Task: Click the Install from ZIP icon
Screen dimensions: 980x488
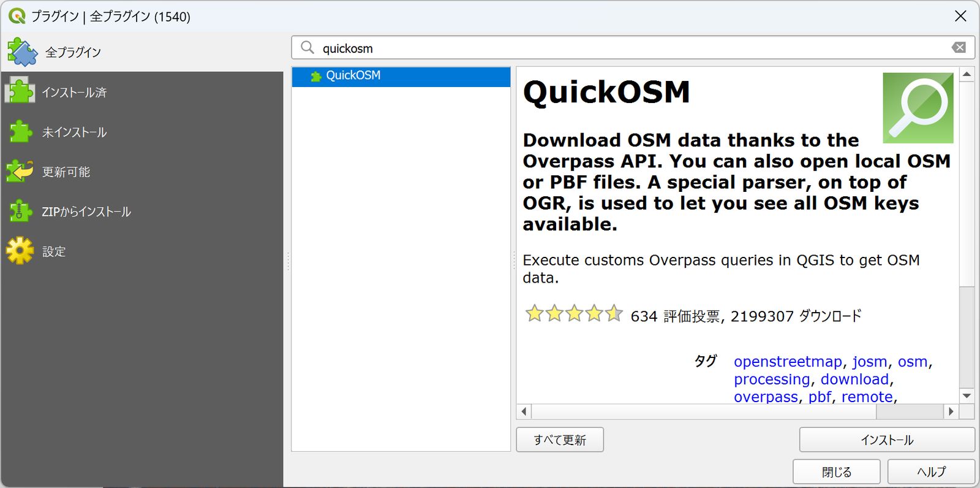Action: click(x=20, y=212)
